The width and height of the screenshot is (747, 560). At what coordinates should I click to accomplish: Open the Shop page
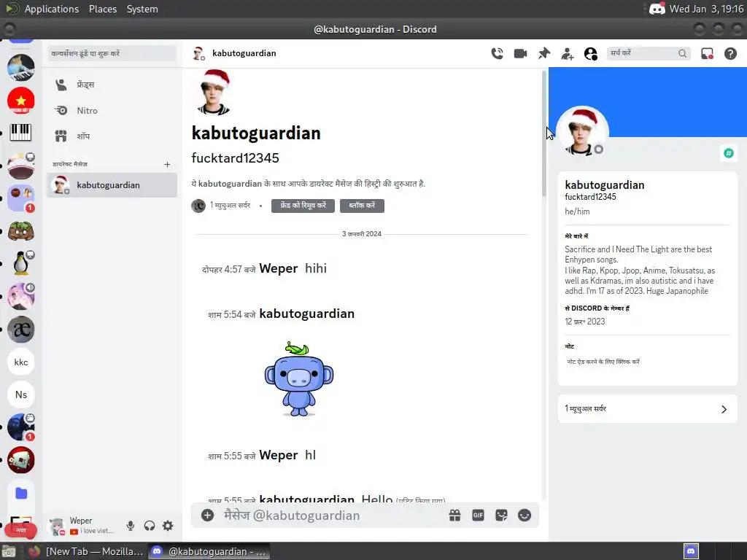[112, 136]
